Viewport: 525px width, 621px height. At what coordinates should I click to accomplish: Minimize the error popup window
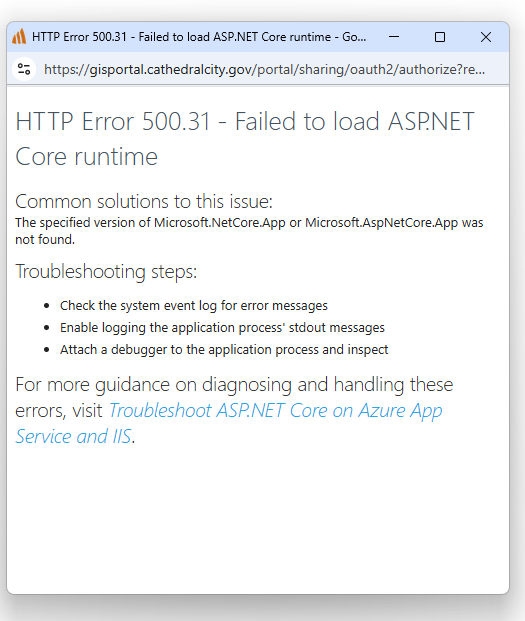pyautogui.click(x=394, y=37)
